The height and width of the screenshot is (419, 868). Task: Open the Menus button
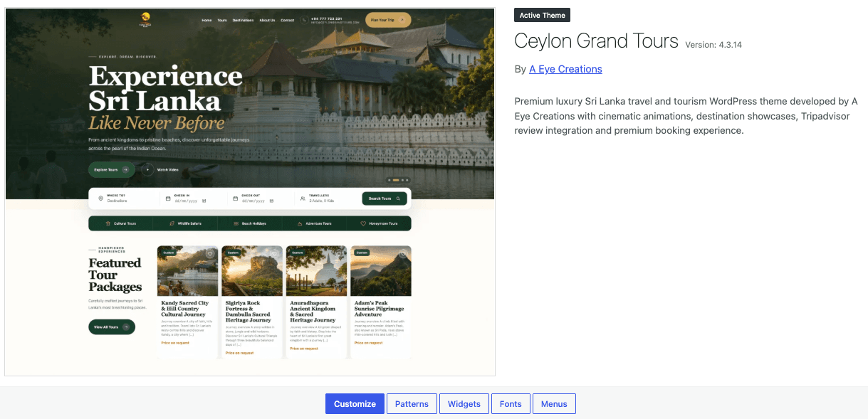(554, 403)
